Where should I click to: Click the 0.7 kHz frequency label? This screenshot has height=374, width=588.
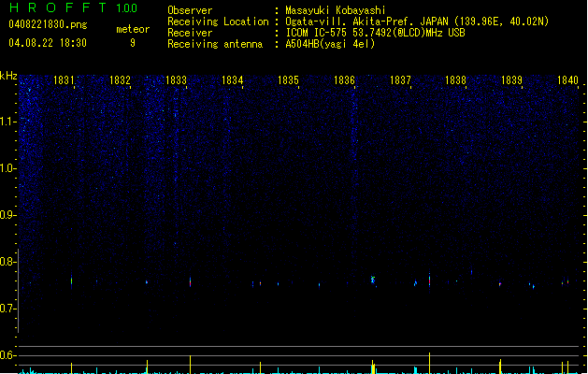[7, 309]
